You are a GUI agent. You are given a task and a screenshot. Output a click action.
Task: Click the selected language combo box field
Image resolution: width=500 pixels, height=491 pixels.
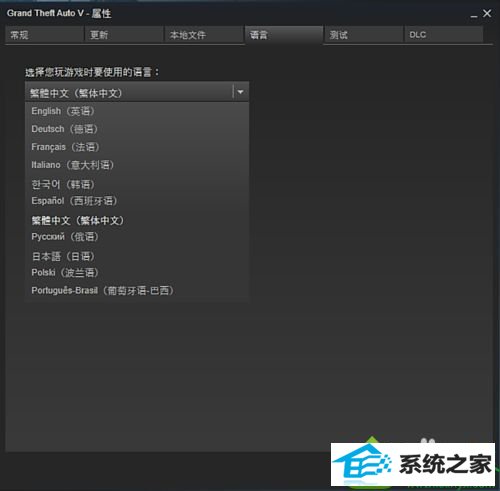click(137, 92)
